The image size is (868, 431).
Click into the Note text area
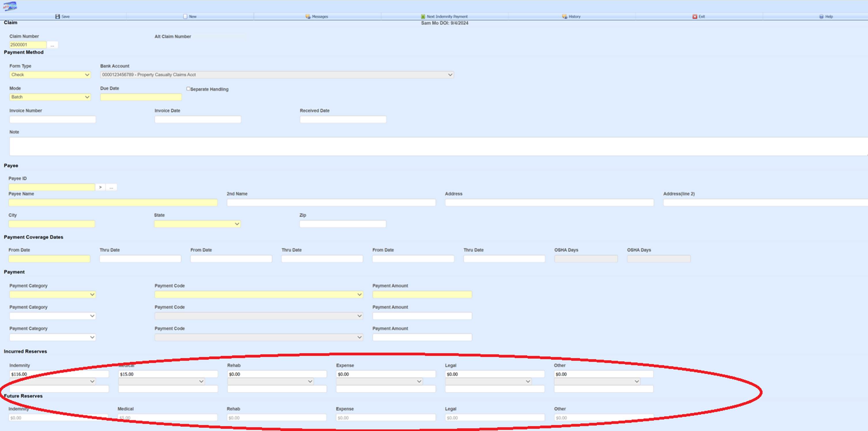pyautogui.click(x=438, y=146)
